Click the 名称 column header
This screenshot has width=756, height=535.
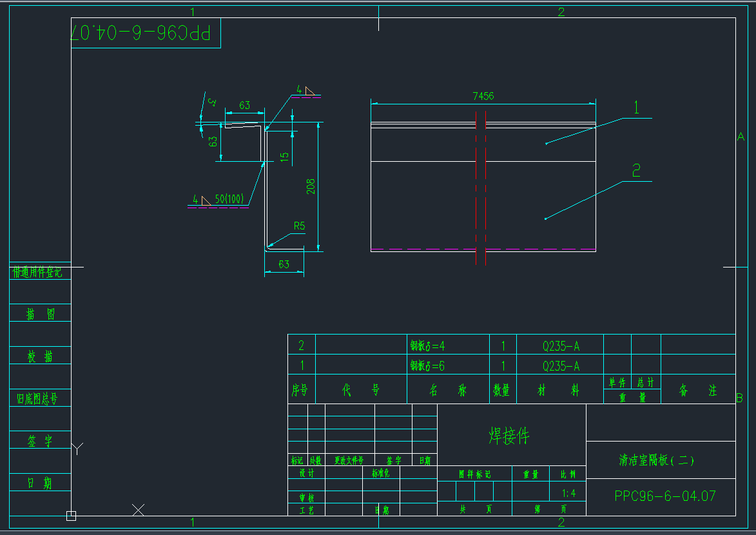coord(448,390)
